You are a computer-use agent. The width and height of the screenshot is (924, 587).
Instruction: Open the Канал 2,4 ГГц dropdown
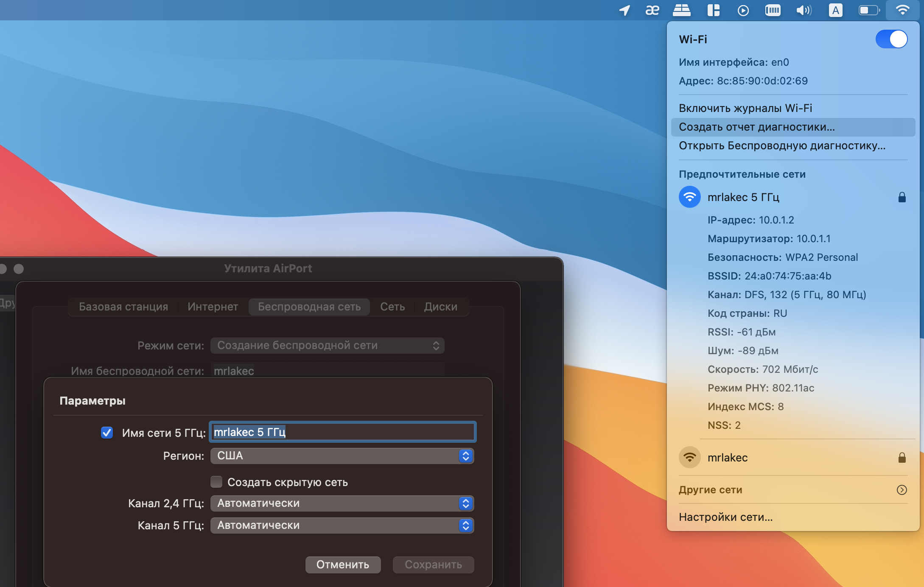coord(342,503)
